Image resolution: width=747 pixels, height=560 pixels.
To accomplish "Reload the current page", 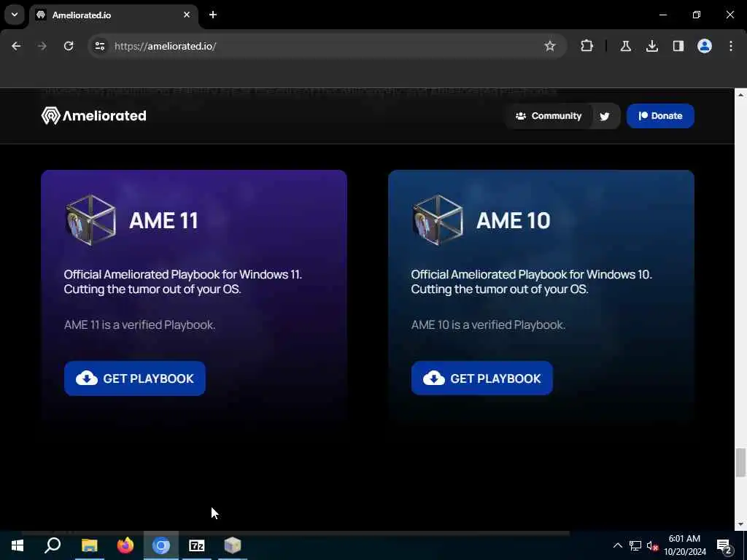I will pos(69,46).
